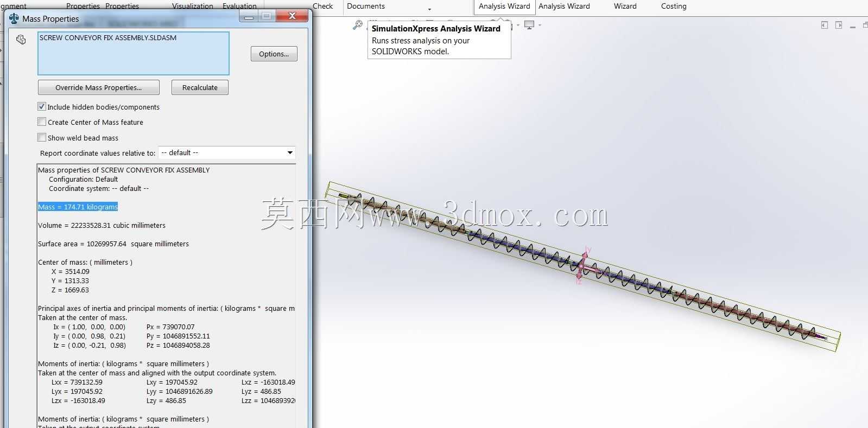Click the selected items part icon beside list box
This screenshot has height=428, width=868.
coord(21,40)
